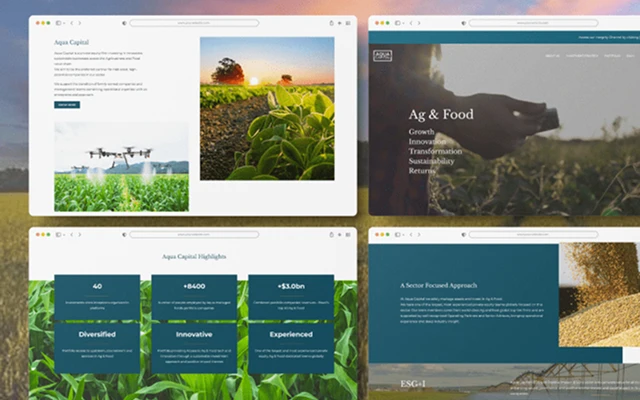640x400 pixels.
Task: Click the Know More button under Aqua Capital
Action: coord(67,105)
